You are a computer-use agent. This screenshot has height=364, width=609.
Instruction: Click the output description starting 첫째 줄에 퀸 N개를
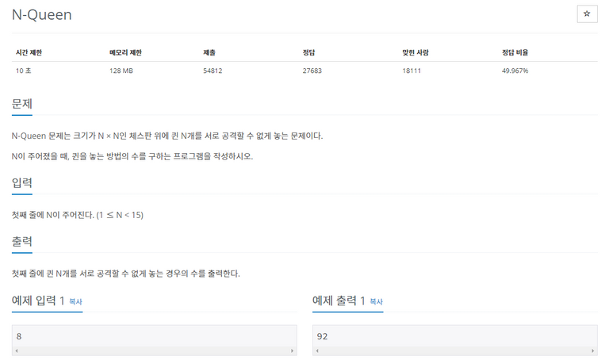pos(126,274)
